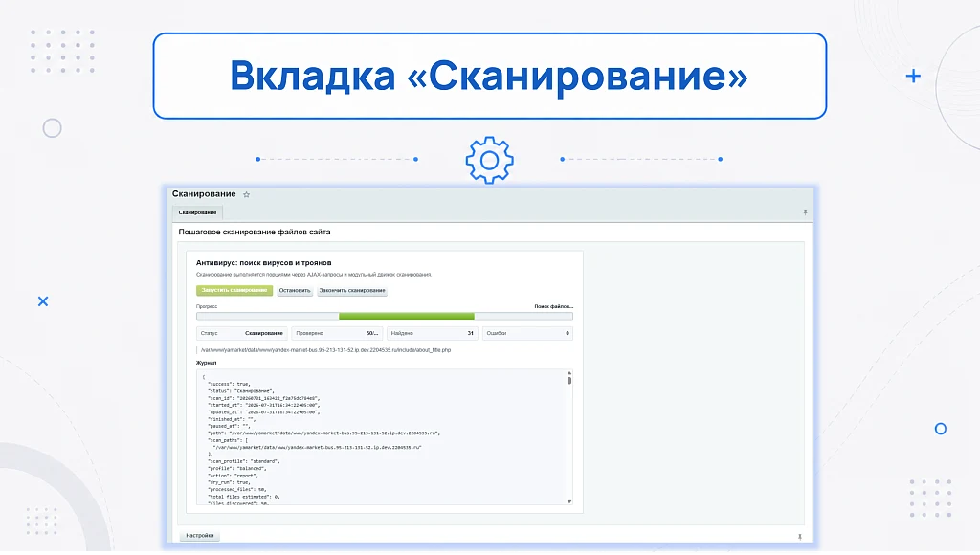This screenshot has height=555, width=980.
Task: Click the "started_at" journal line
Action: (x=264, y=405)
